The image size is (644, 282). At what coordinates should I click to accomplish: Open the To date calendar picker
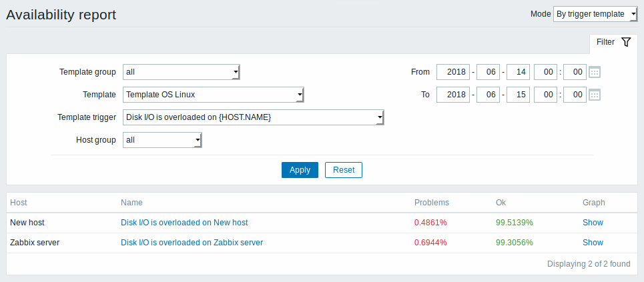pyautogui.click(x=595, y=95)
